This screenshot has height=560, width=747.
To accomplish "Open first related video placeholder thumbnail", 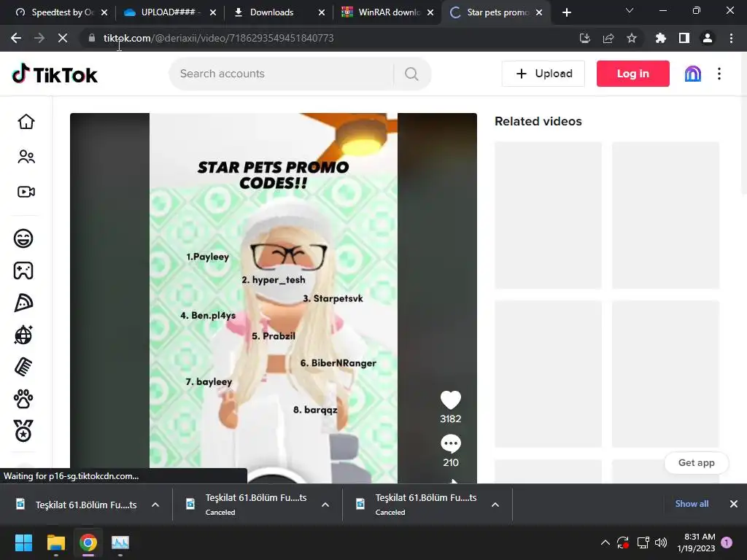I will (548, 215).
